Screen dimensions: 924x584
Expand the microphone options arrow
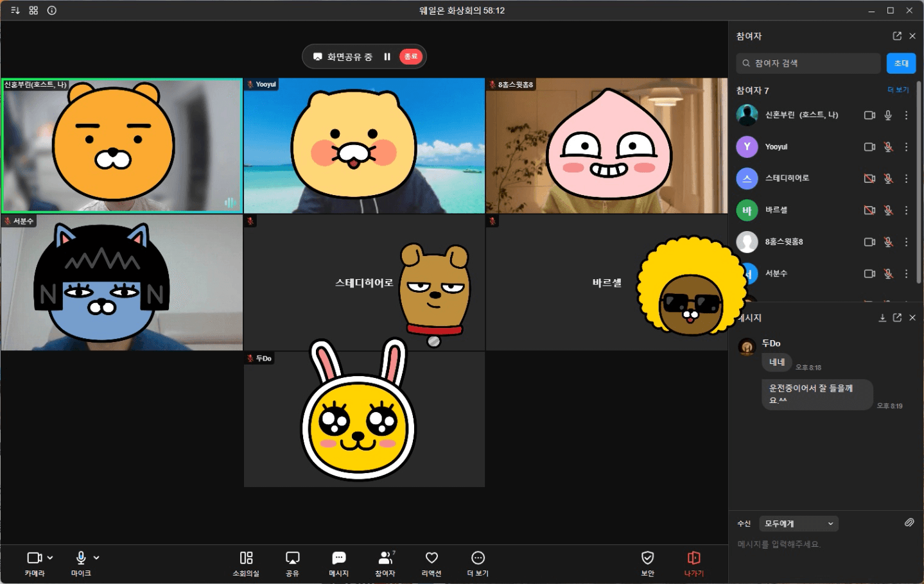tap(96, 558)
